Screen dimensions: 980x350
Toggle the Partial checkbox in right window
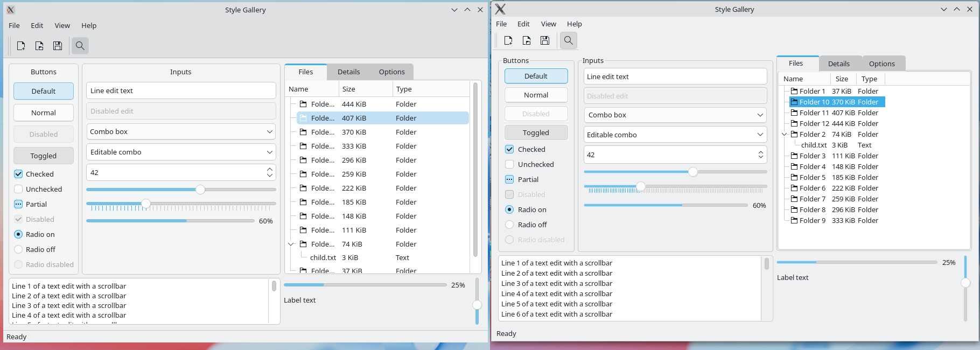(509, 179)
